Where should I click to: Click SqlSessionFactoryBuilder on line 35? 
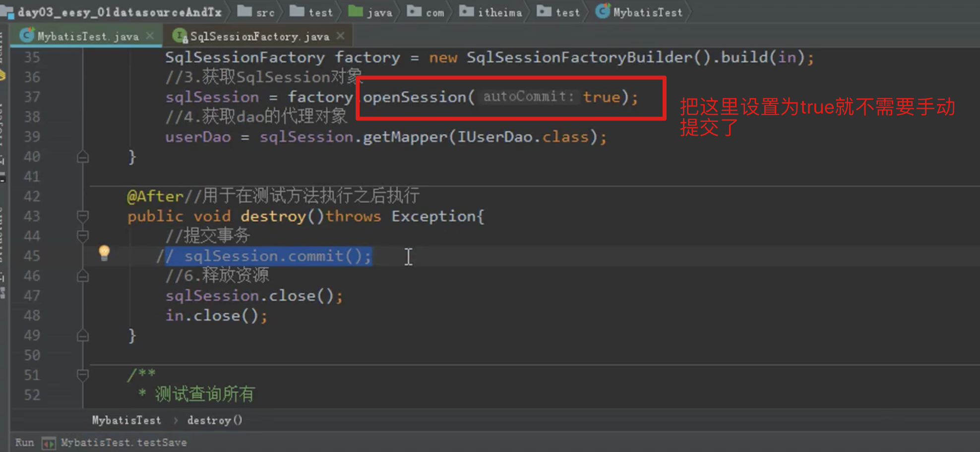tap(579, 57)
